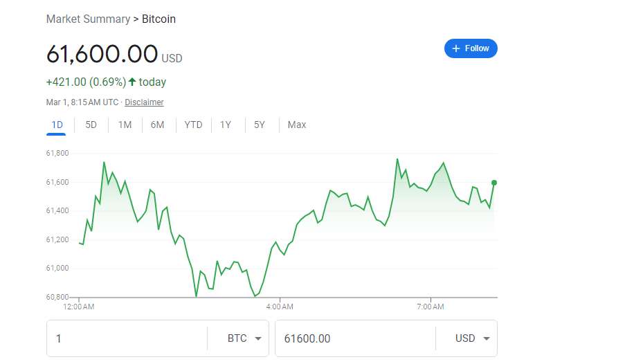Show the 6M price history
This screenshot has height=364, width=625.
pos(157,125)
